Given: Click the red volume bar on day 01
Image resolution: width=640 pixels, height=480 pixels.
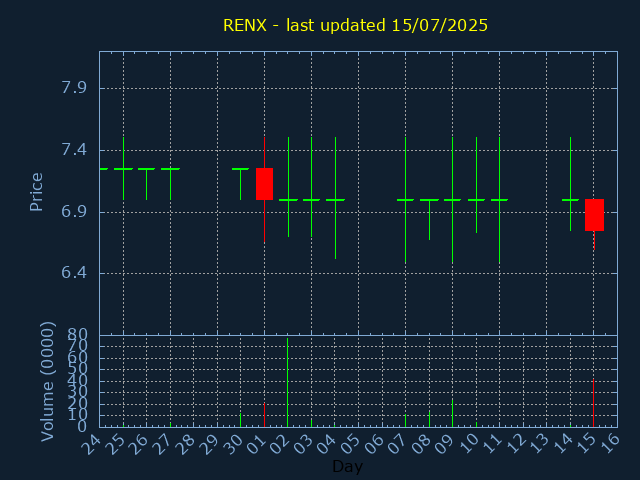Looking at the screenshot, I should (264, 415).
